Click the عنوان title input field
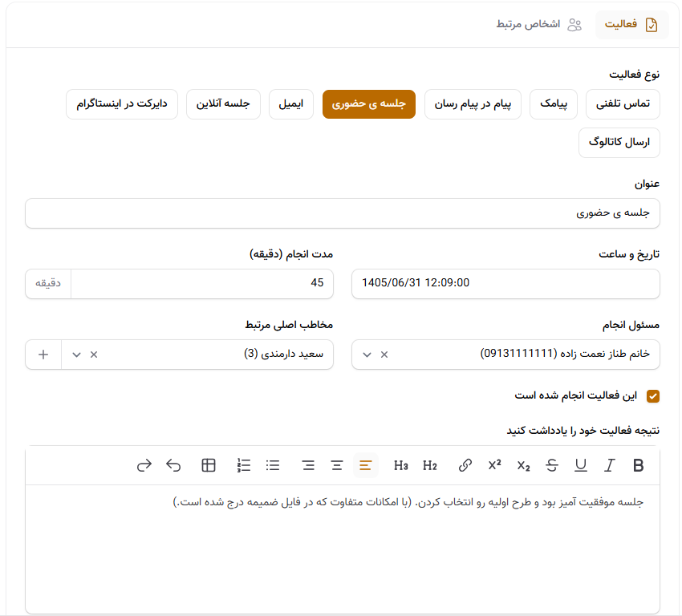This screenshot has width=682, height=616. [343, 213]
